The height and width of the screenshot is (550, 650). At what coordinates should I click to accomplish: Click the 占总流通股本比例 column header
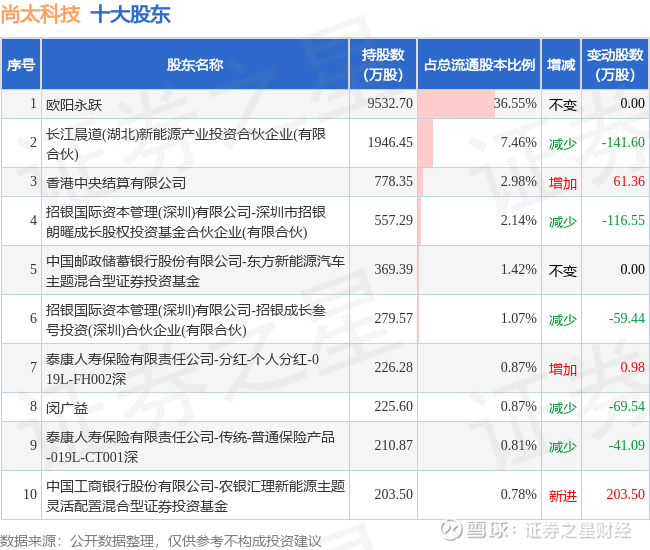pyautogui.click(x=479, y=65)
